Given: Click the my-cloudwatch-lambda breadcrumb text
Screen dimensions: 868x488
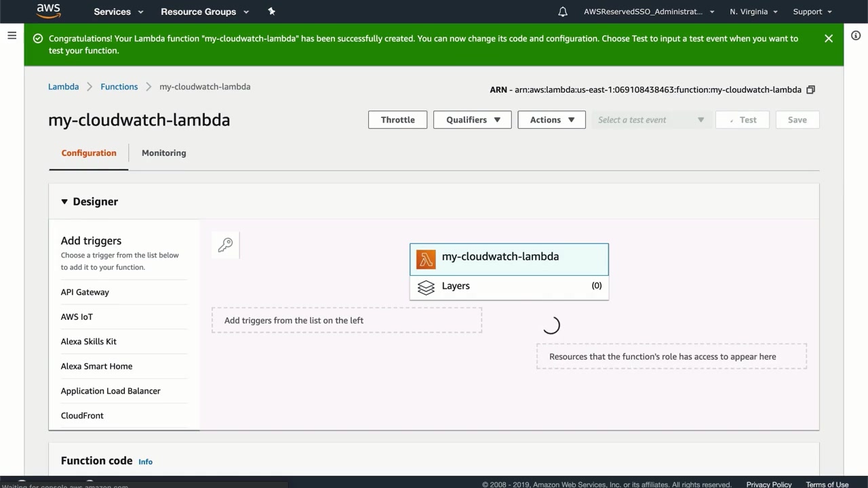Looking at the screenshot, I should click(205, 87).
